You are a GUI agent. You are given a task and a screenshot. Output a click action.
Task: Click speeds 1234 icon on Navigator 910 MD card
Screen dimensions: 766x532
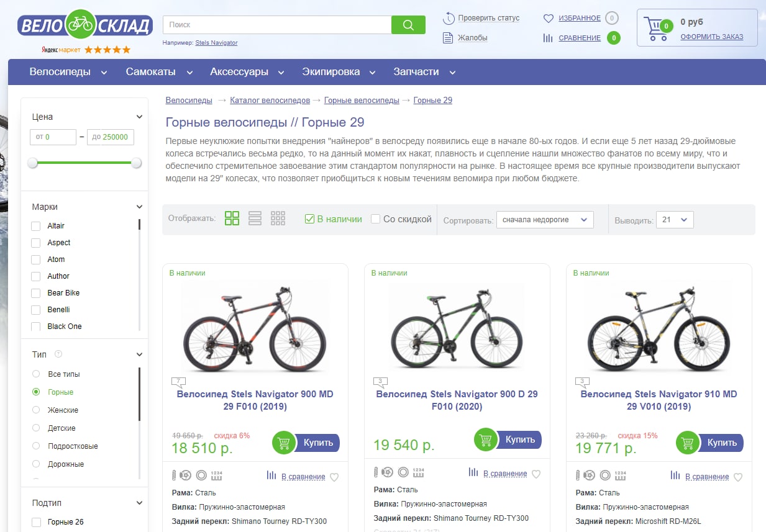pyautogui.click(x=620, y=476)
